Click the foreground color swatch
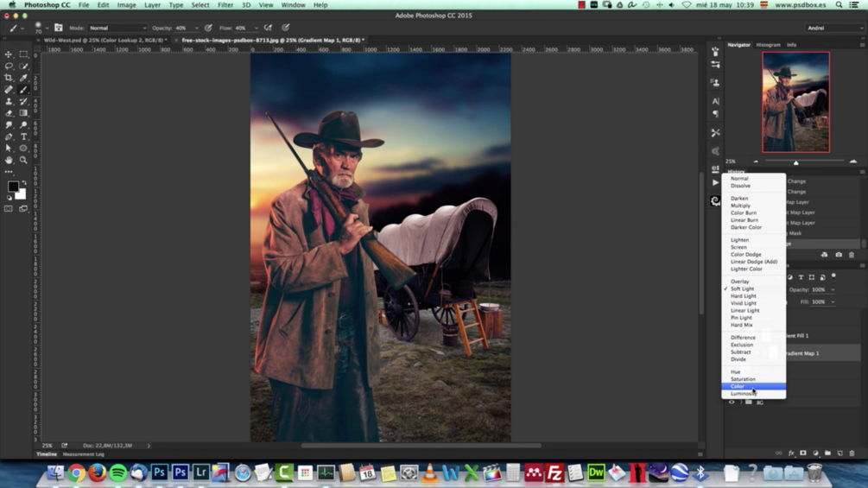The image size is (868, 488). pyautogui.click(x=13, y=187)
